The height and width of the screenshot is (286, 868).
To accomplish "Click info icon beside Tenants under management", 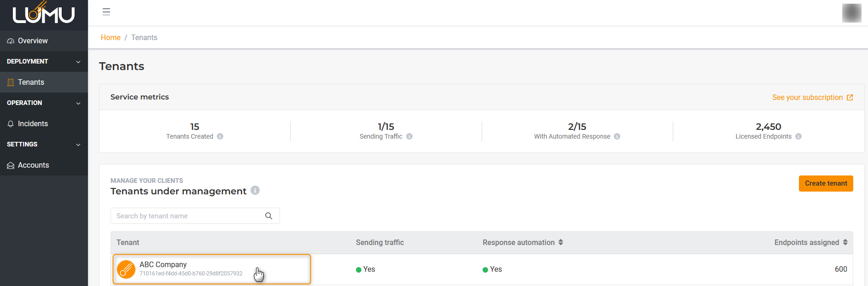I will pyautogui.click(x=255, y=190).
